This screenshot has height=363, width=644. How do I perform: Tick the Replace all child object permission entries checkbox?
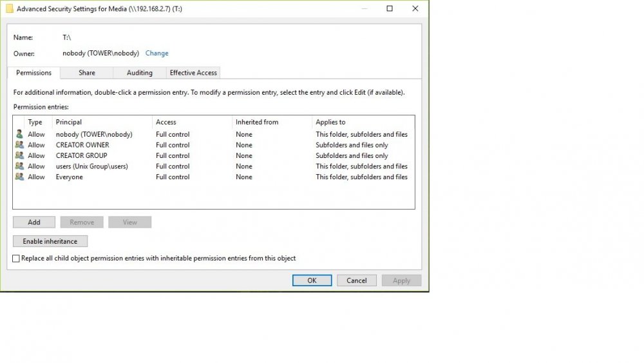tap(16, 259)
